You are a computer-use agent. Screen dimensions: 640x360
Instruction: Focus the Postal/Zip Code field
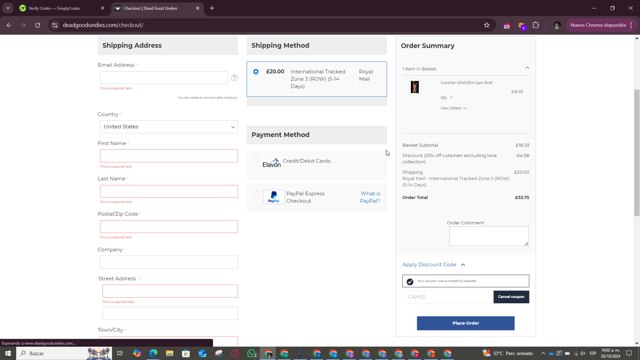click(x=169, y=227)
